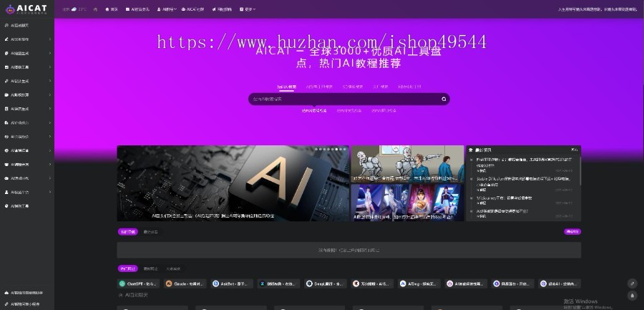Click the home icon labeled 首页
The width and height of the screenshot is (644, 310).
[112, 9]
